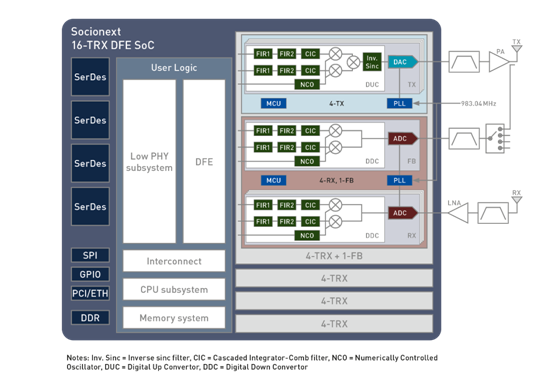The height and width of the screenshot is (380, 558).
Task: Click the lower mixer in the RX DDC
Action: (335, 222)
